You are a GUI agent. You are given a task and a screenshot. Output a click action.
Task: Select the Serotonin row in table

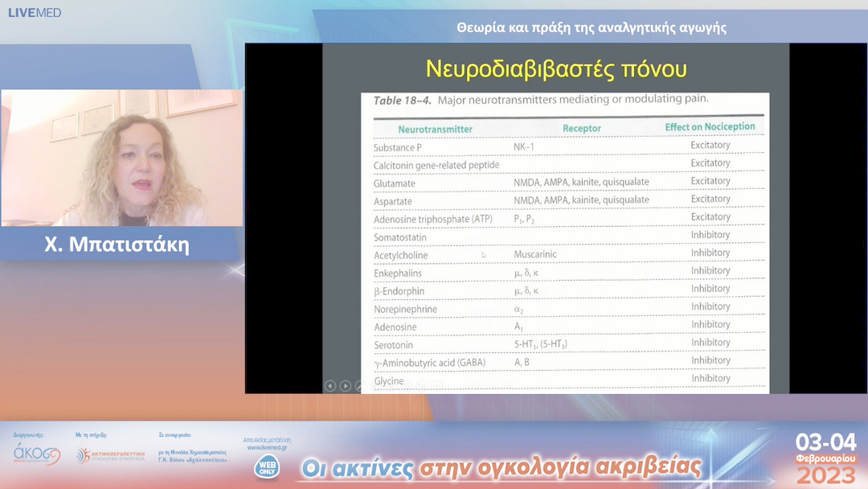tap(568, 344)
